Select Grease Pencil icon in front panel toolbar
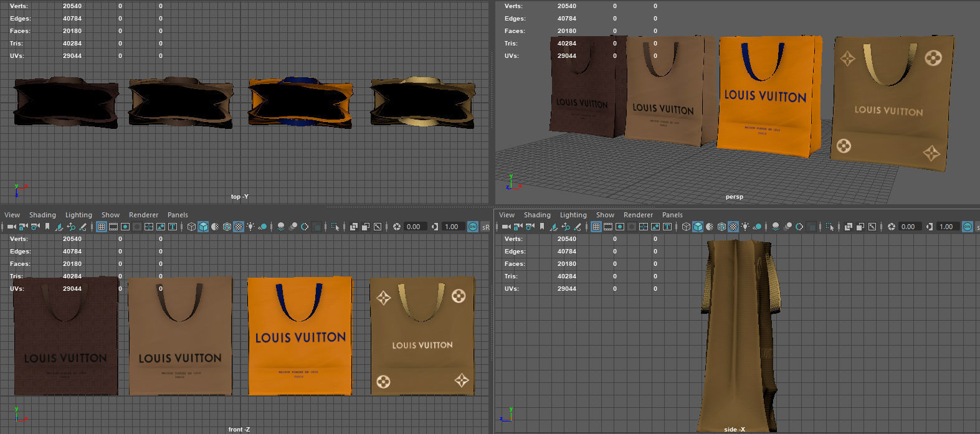980x434 pixels. pyautogui.click(x=82, y=227)
